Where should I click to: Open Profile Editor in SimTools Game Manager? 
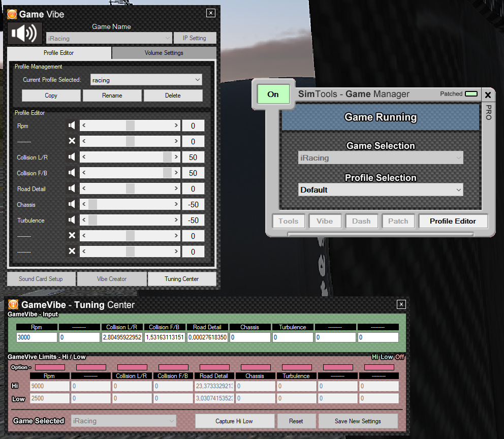[x=453, y=221]
